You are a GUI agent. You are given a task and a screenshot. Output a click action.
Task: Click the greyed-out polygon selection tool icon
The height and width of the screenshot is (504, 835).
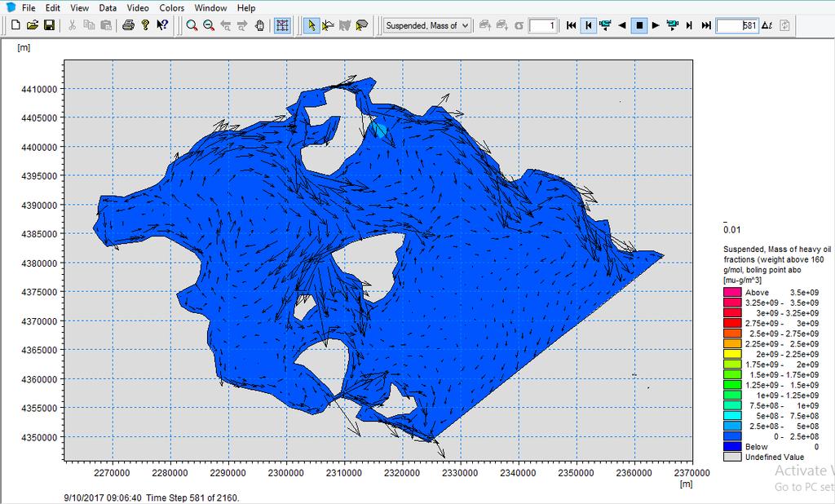tap(345, 25)
